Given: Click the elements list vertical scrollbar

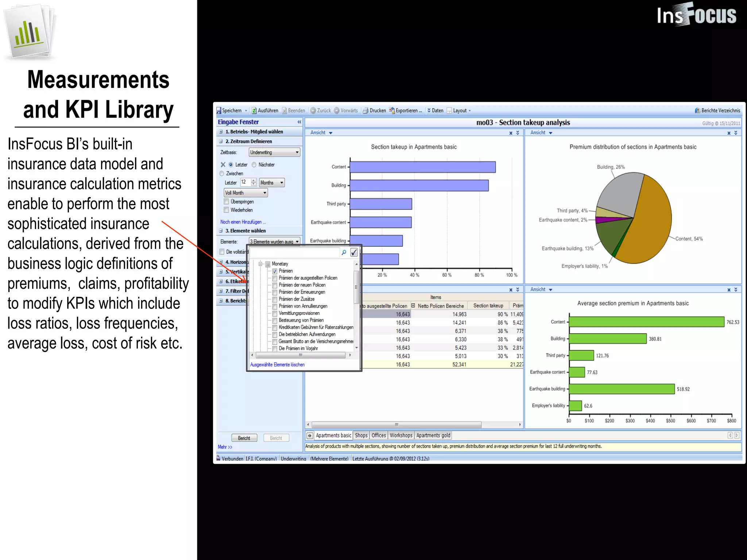Looking at the screenshot, I should tap(356, 287).
